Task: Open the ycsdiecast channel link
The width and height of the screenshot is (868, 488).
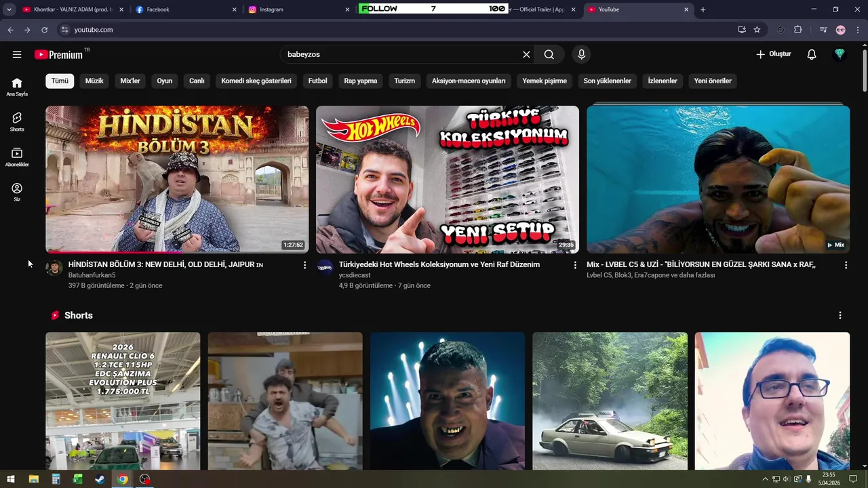Action: tap(355, 275)
